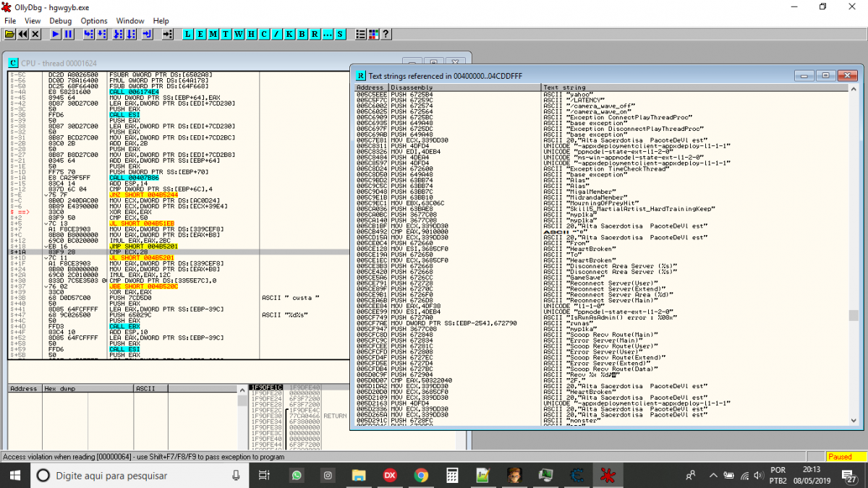This screenshot has width=868, height=488.
Task: Click the Step over toolbar icon
Action: 101,34
